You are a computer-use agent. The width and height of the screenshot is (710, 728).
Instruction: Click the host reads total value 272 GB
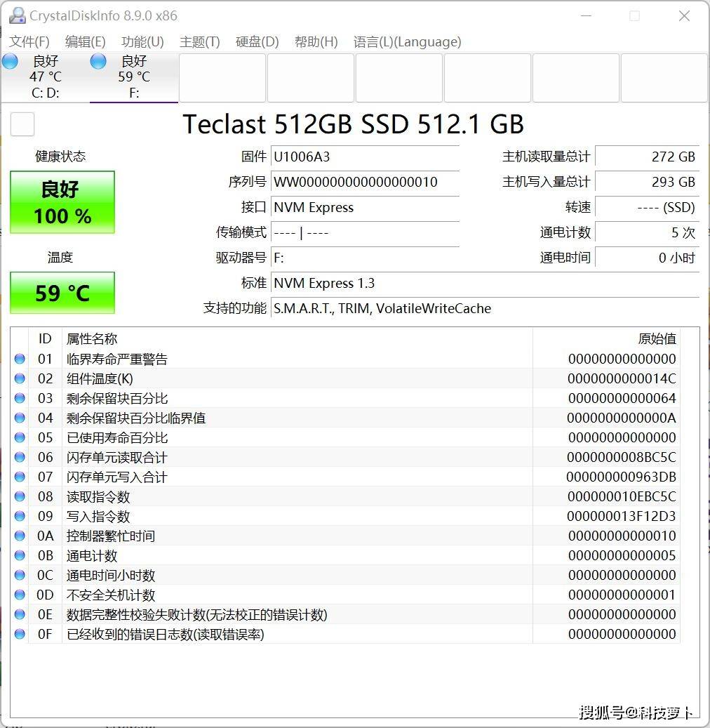tap(647, 157)
